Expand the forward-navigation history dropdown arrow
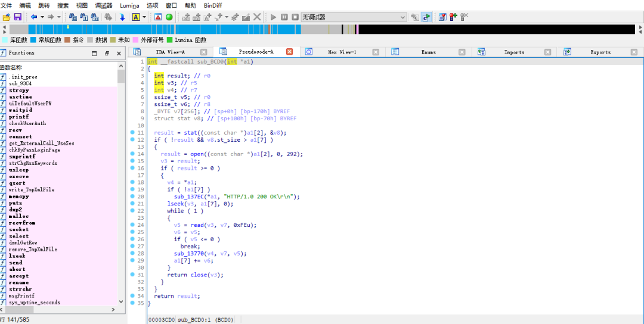644x324 pixels. (x=58, y=17)
